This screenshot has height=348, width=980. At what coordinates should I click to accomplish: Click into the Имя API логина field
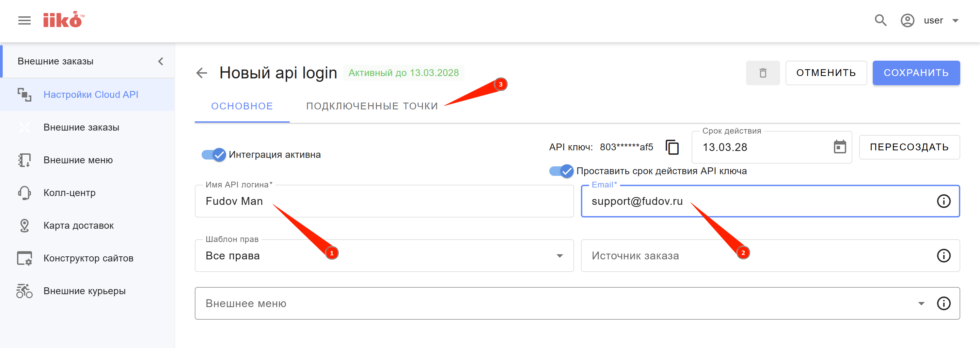coord(383,201)
